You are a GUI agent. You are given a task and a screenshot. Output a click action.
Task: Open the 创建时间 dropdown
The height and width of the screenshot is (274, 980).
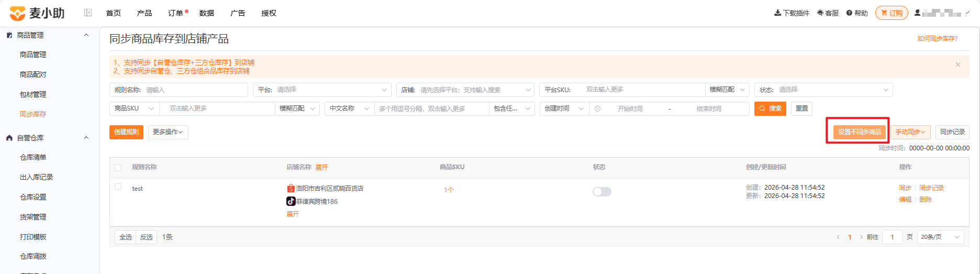point(564,108)
